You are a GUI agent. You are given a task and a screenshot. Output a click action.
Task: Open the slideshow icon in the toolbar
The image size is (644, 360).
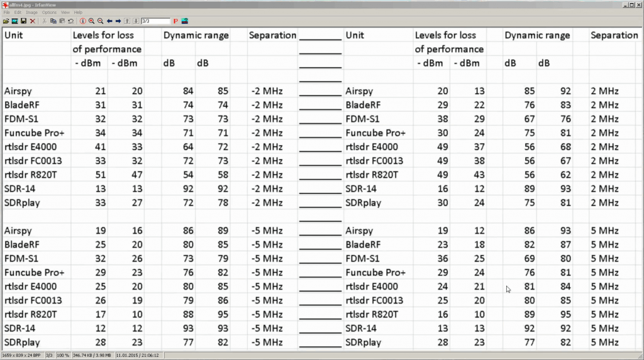point(15,21)
